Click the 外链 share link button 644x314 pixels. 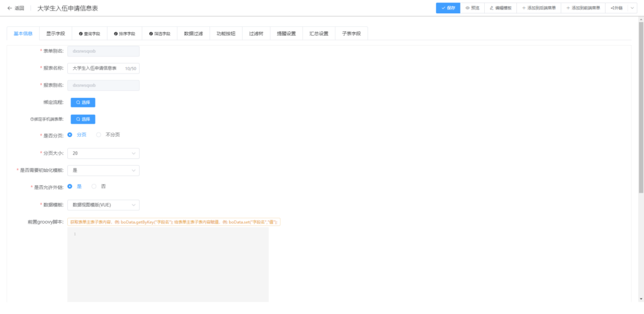tap(616, 8)
